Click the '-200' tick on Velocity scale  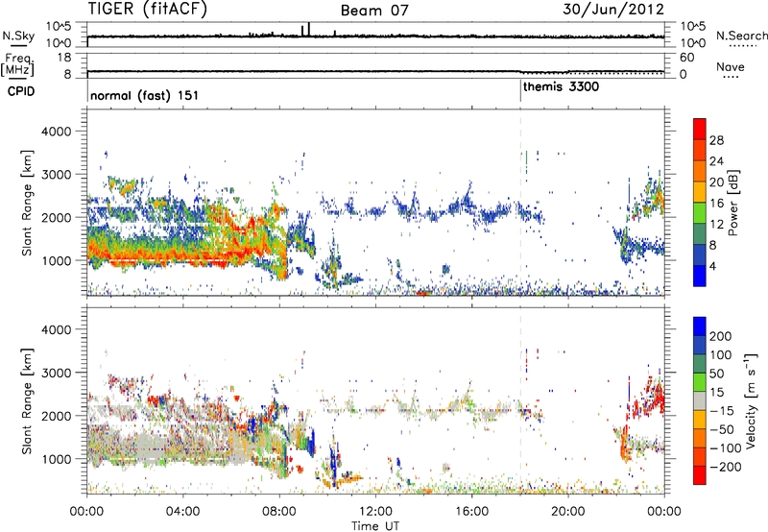tap(725, 467)
